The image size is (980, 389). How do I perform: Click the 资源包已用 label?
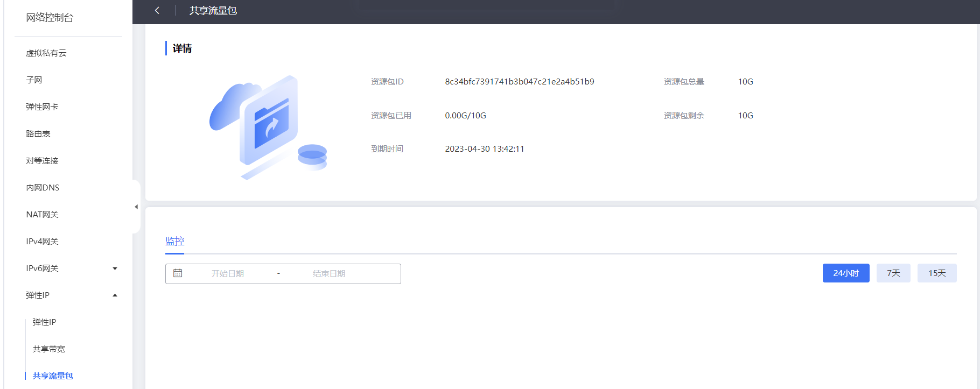[x=391, y=116]
